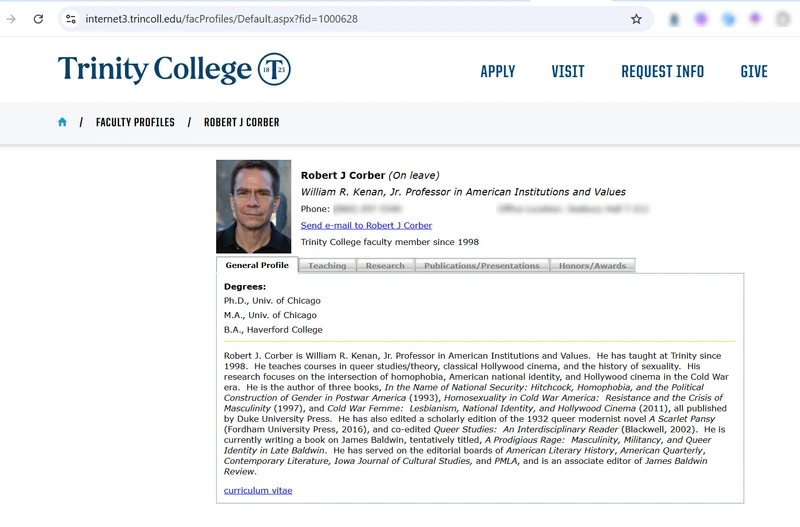This screenshot has width=800, height=527.
Task: Click the Trinity College T seal logo
Action: point(274,69)
